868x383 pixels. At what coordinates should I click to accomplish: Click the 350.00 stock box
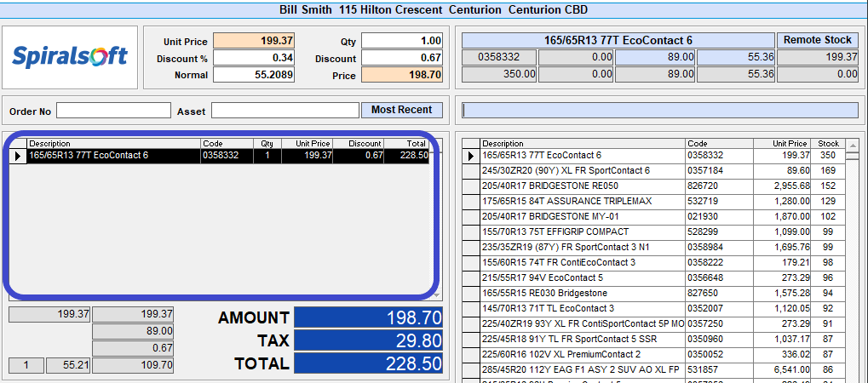(x=499, y=73)
